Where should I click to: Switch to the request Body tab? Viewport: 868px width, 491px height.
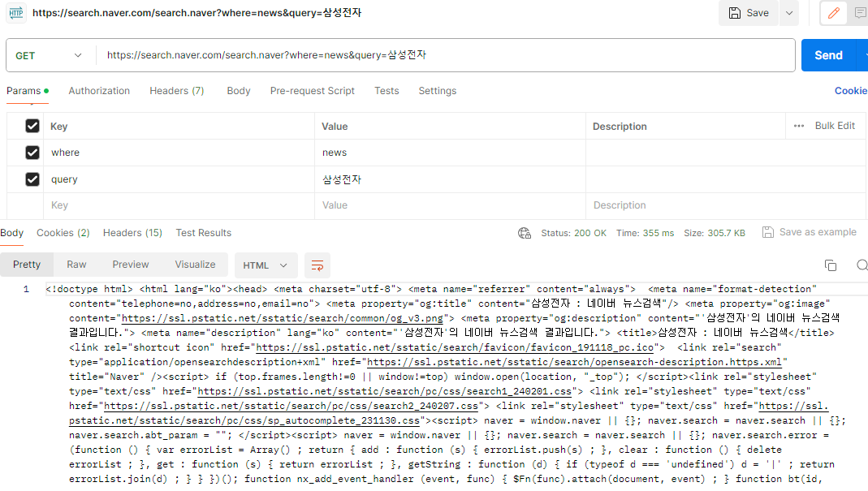(239, 91)
